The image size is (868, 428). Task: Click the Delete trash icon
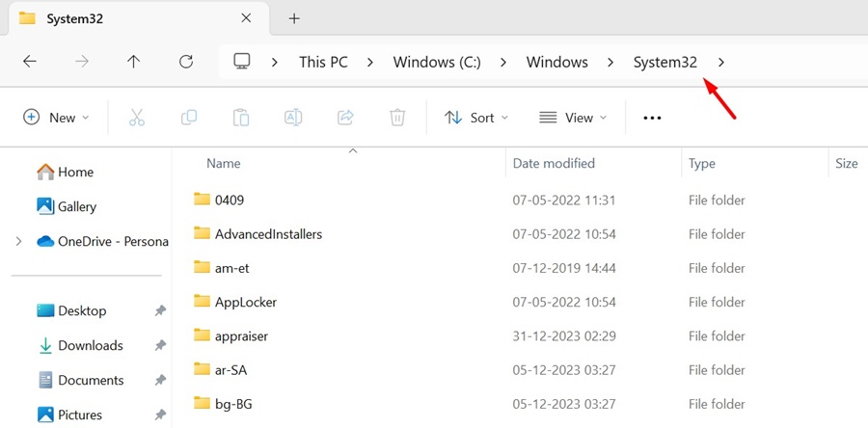[397, 118]
